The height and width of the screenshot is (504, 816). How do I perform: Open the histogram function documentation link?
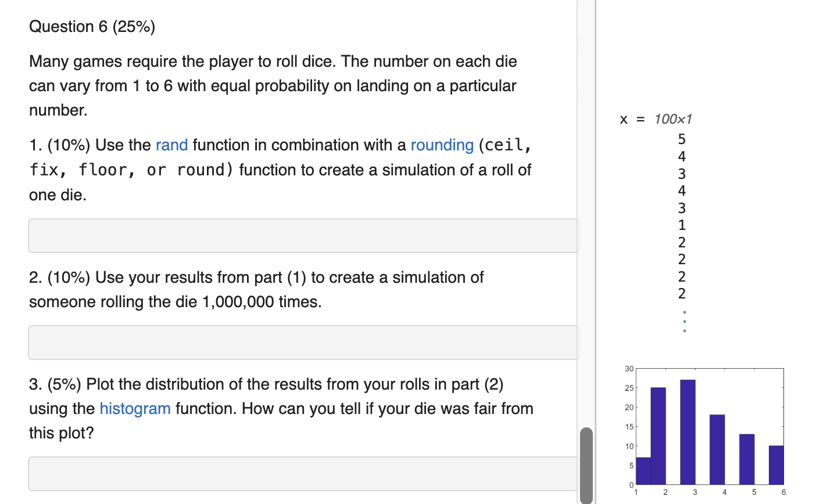(x=135, y=408)
